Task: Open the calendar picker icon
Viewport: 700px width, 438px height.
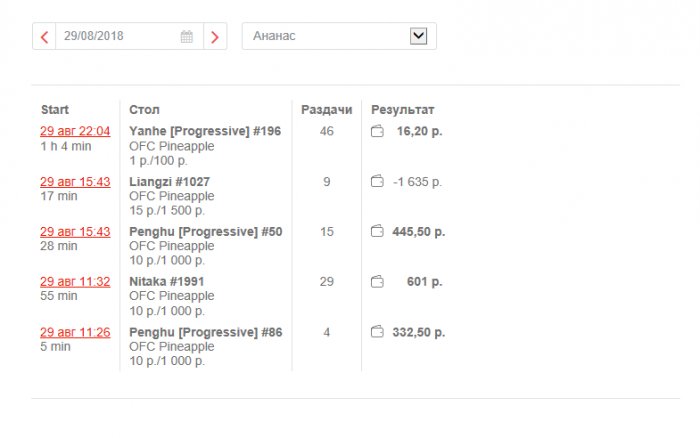Action: point(187,37)
